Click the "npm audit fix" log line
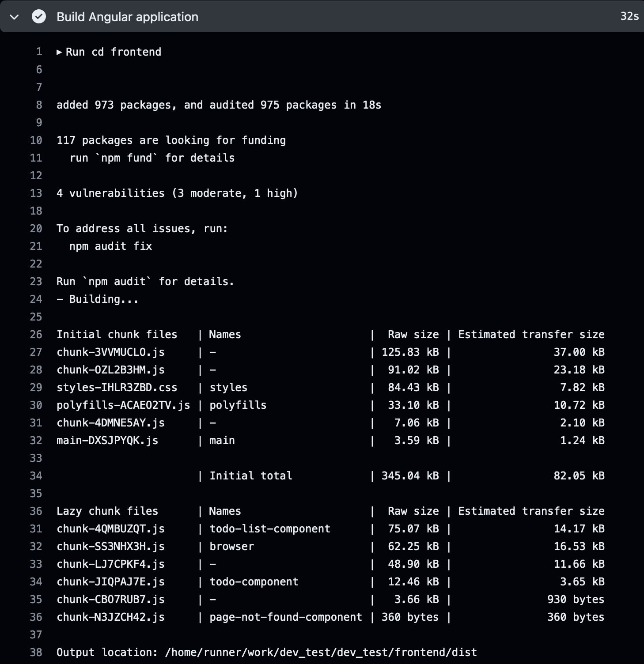This screenshot has width=644, height=664. tap(110, 246)
